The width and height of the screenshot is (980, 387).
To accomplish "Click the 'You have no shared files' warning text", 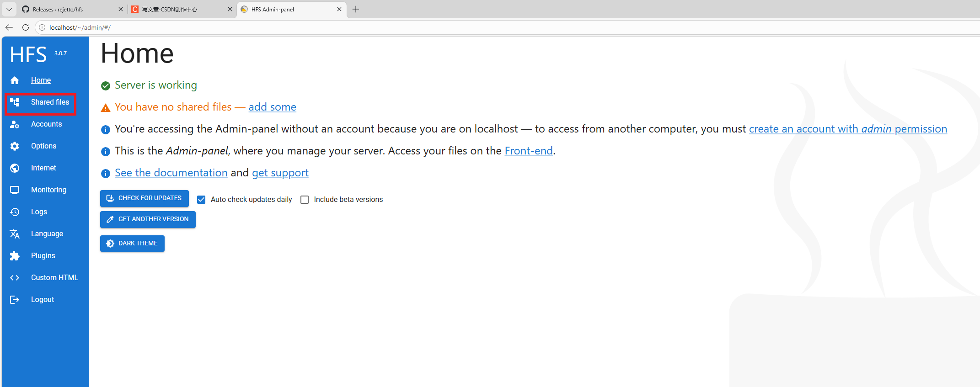I will tap(173, 107).
